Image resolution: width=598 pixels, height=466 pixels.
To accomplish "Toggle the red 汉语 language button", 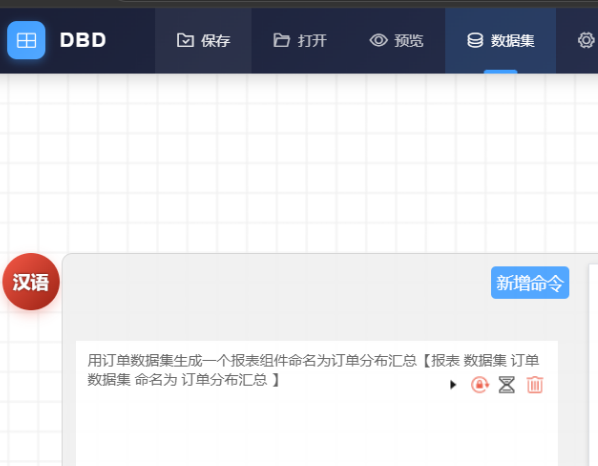I will (31, 281).
